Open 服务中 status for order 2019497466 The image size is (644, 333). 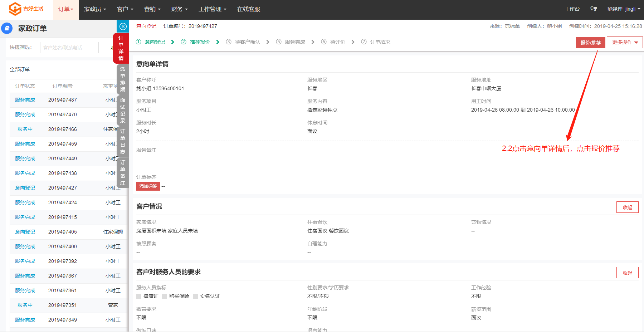click(x=25, y=129)
